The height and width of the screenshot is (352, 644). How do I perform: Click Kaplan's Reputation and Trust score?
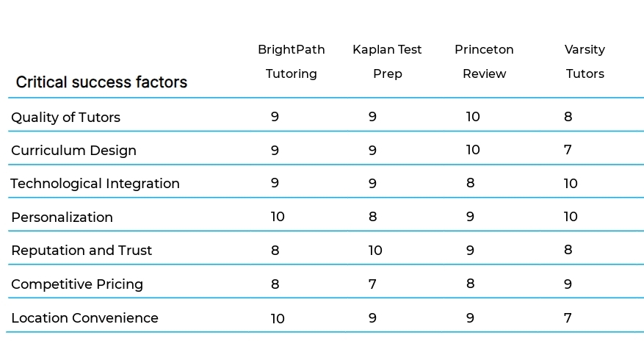point(375,251)
